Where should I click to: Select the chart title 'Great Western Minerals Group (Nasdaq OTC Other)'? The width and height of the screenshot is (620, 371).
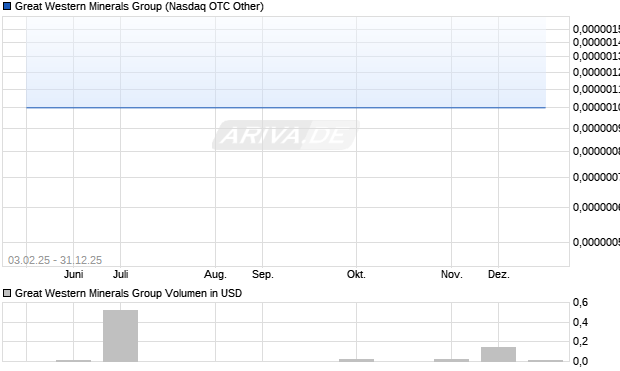139,7
